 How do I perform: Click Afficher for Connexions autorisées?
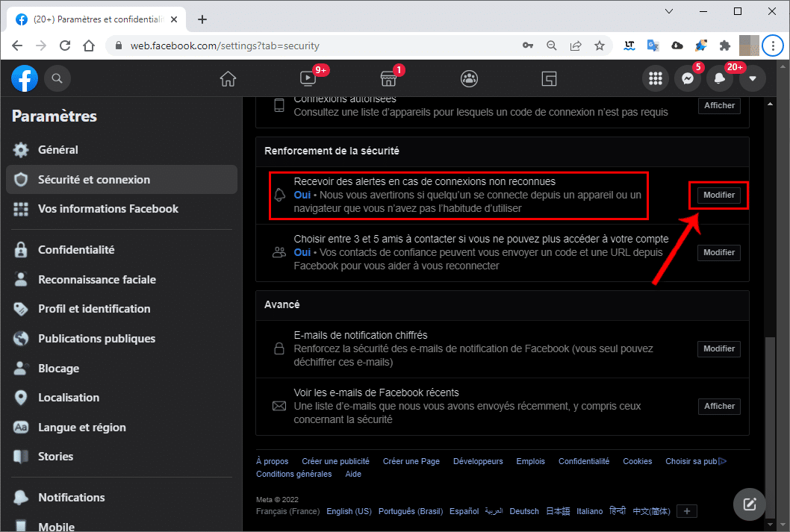[x=719, y=106]
